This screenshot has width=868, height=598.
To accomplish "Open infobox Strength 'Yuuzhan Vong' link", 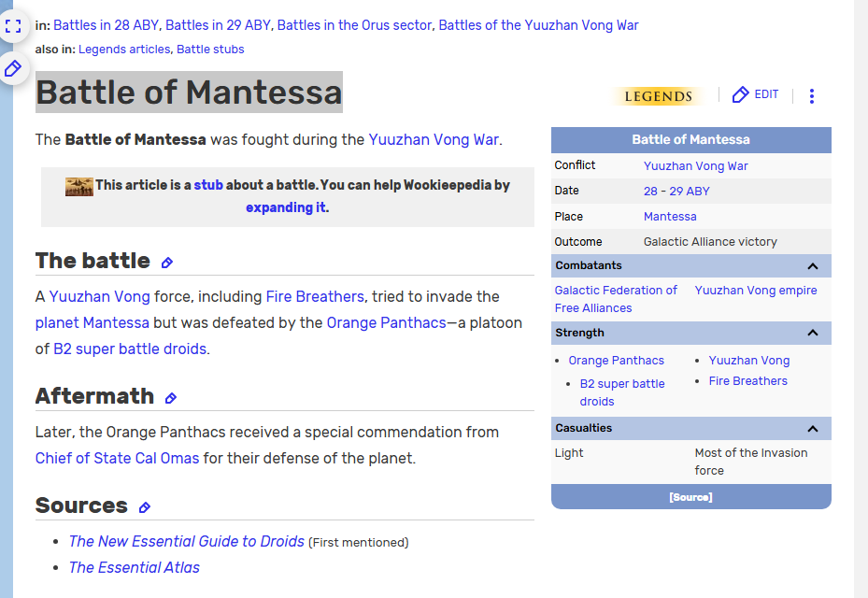I will coord(749,361).
